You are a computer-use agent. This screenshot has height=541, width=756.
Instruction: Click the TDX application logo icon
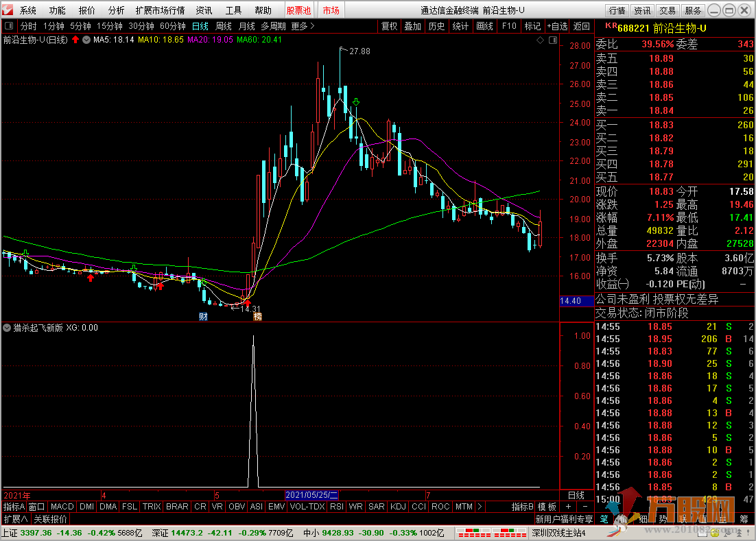point(8,10)
